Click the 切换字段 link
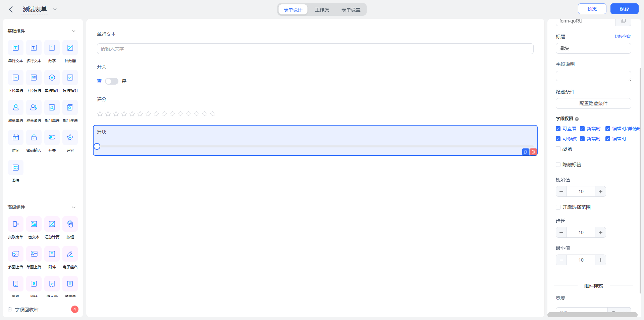 [x=623, y=37]
